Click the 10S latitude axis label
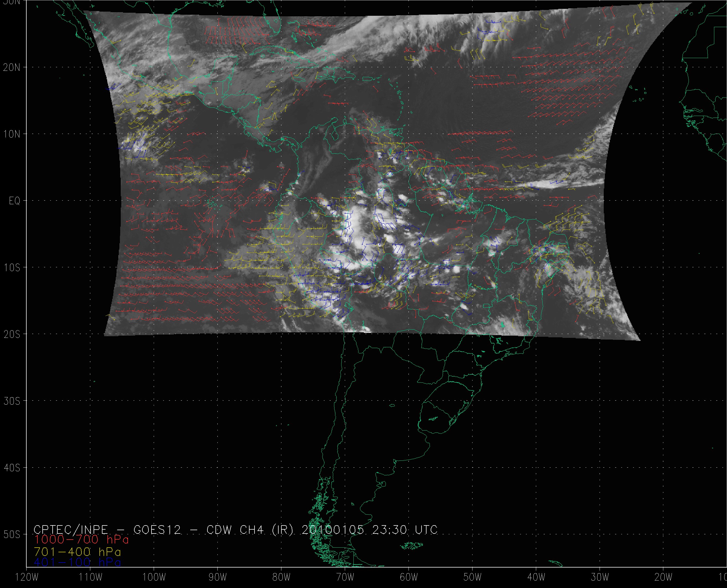The image size is (727, 588). point(12,268)
